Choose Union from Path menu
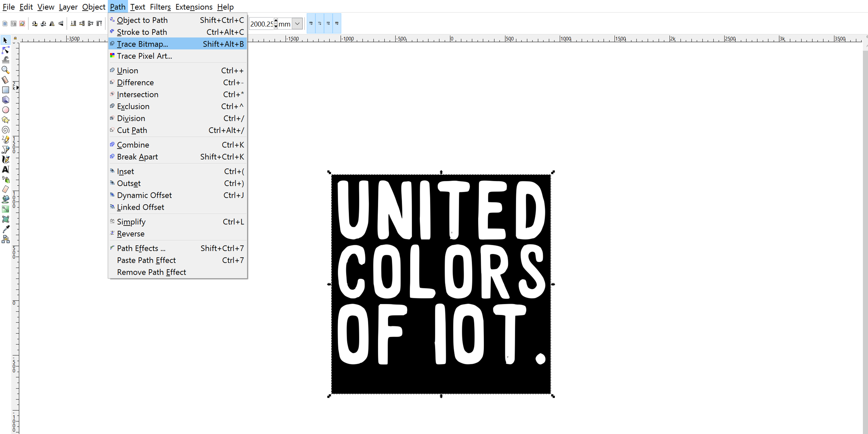This screenshot has height=434, width=868. point(178,70)
